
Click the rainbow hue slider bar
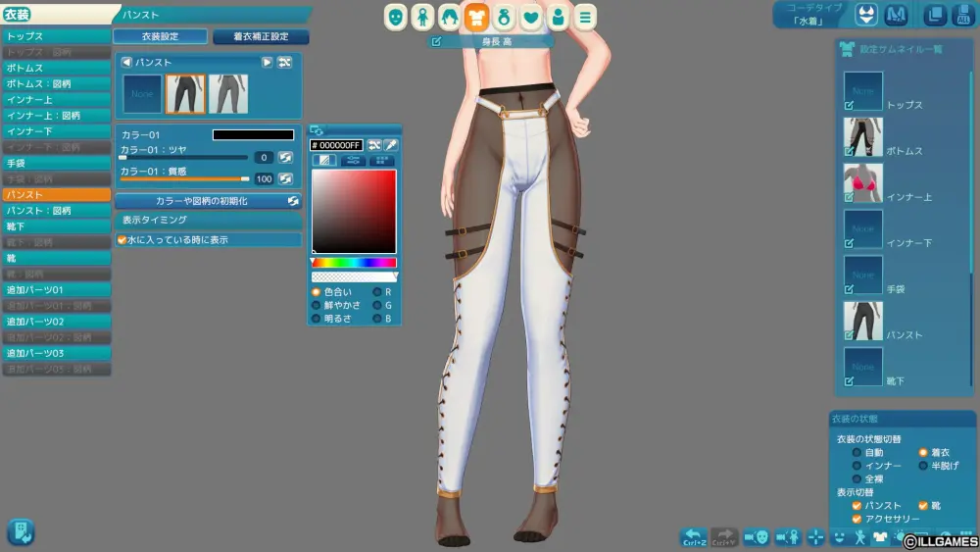click(x=354, y=263)
